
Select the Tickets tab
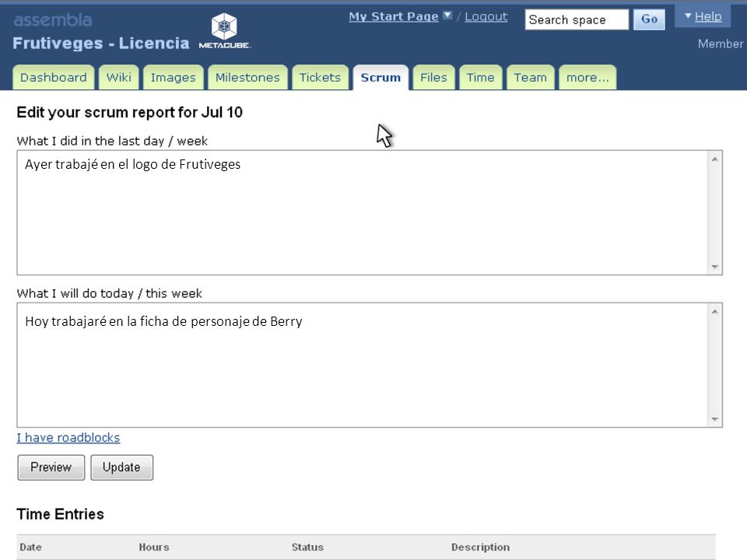tap(320, 77)
